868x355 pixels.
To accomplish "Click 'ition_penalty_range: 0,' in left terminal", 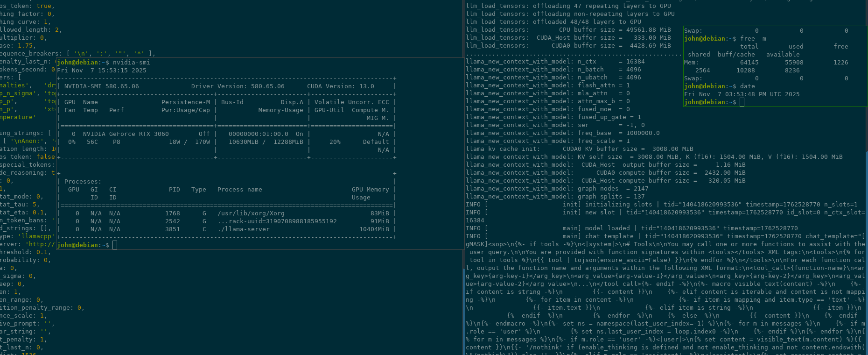I will pyautogui.click(x=42, y=308).
